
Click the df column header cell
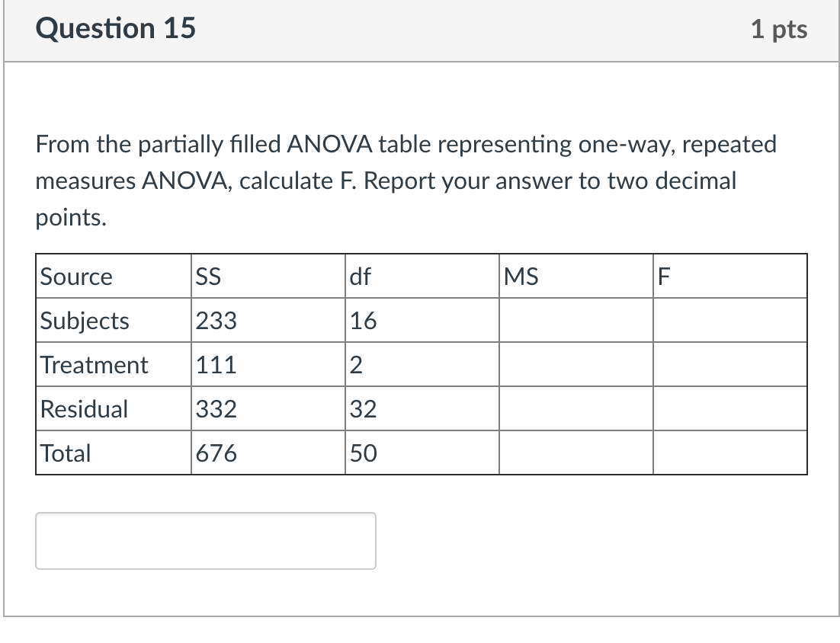361,277
